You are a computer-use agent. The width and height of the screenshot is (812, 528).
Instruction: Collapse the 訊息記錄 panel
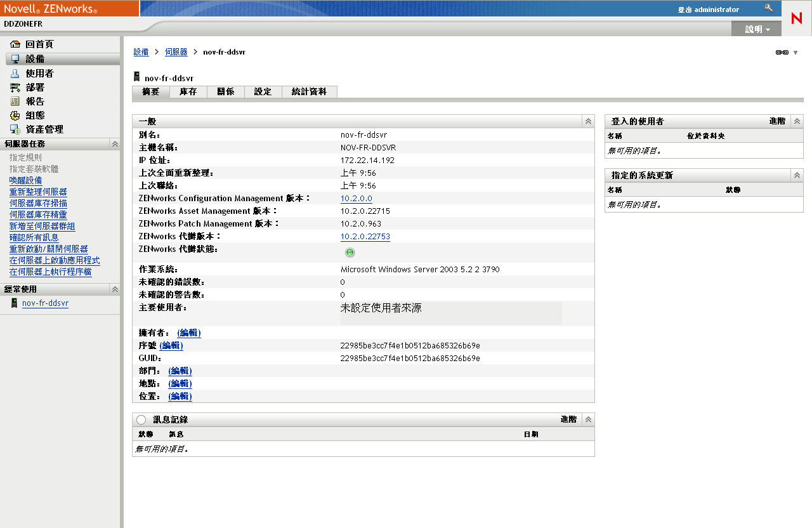tap(589, 419)
